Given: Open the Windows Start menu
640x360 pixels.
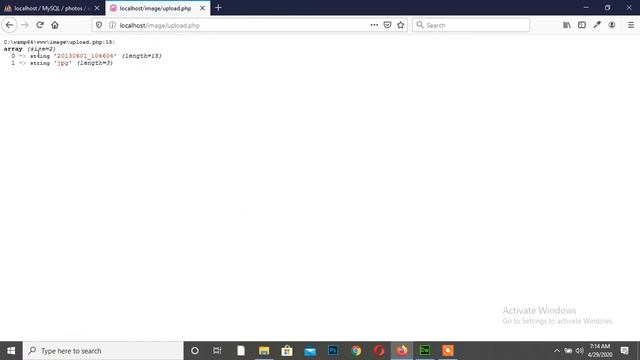Looking at the screenshot, I should (x=11, y=351).
